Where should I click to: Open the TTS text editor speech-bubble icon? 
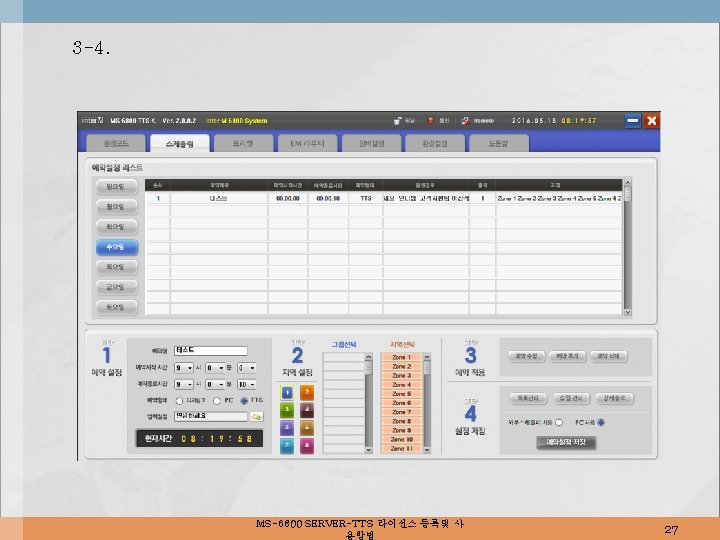(257, 417)
